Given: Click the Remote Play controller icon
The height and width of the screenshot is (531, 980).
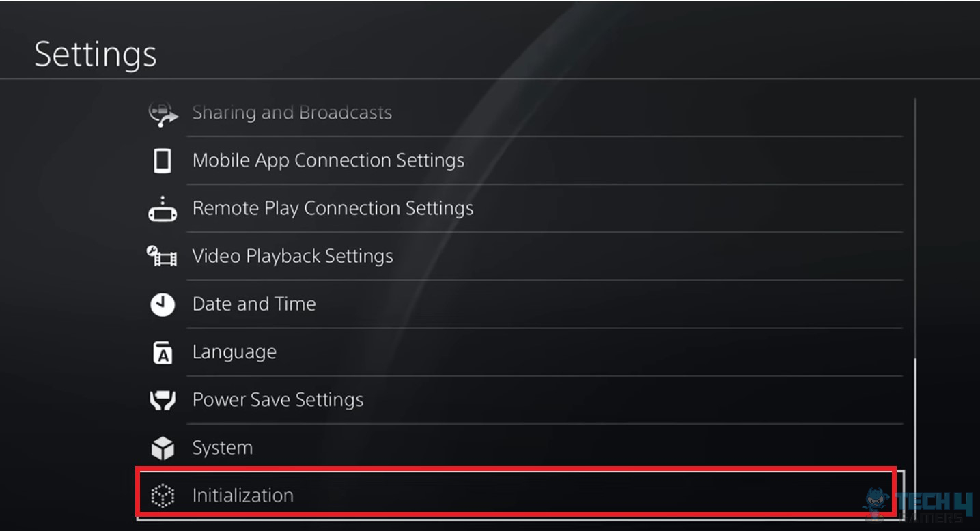Looking at the screenshot, I should (x=162, y=207).
